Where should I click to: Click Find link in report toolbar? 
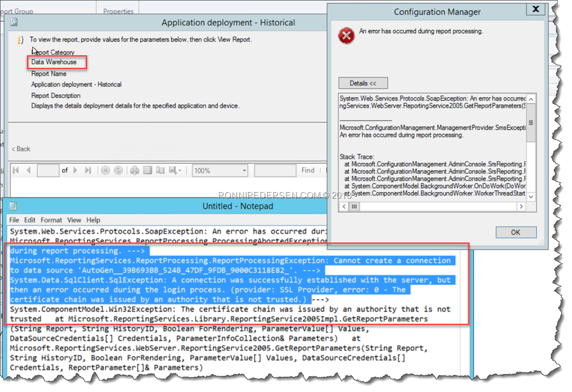click(x=308, y=170)
